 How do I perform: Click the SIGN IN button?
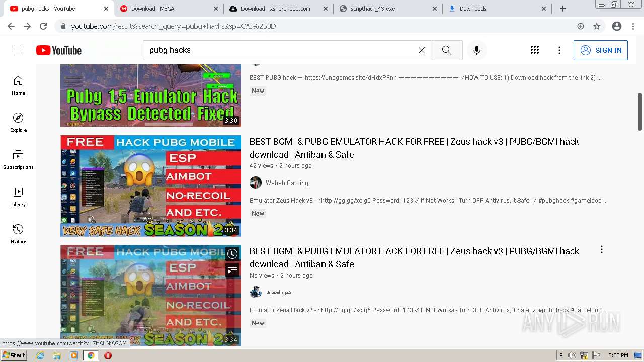click(601, 50)
